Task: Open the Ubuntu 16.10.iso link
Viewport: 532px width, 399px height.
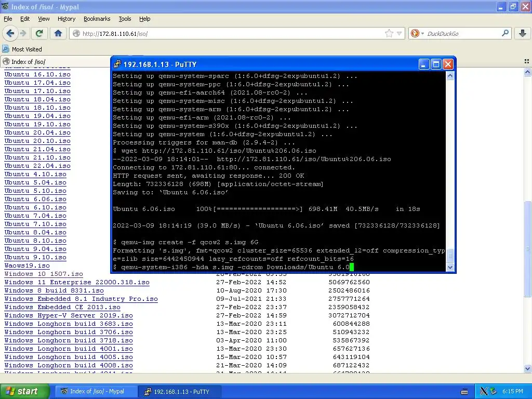Action: [37, 74]
